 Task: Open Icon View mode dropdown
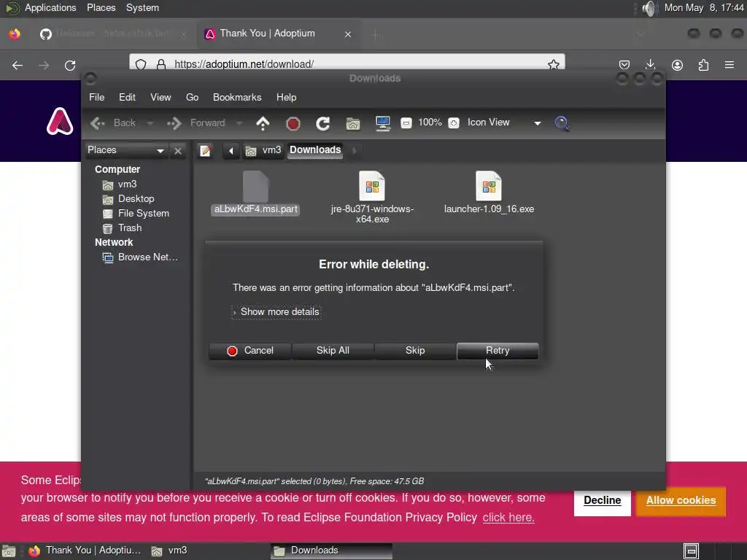tap(505, 122)
